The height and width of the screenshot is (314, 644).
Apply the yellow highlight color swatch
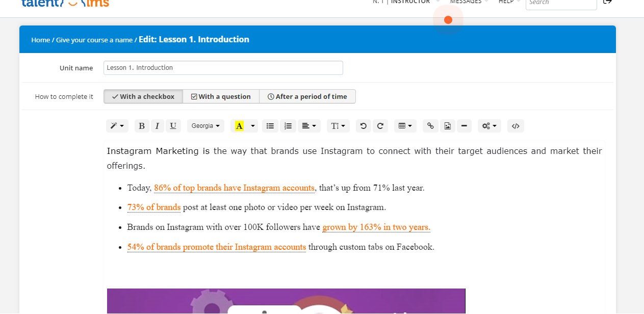coord(239,126)
